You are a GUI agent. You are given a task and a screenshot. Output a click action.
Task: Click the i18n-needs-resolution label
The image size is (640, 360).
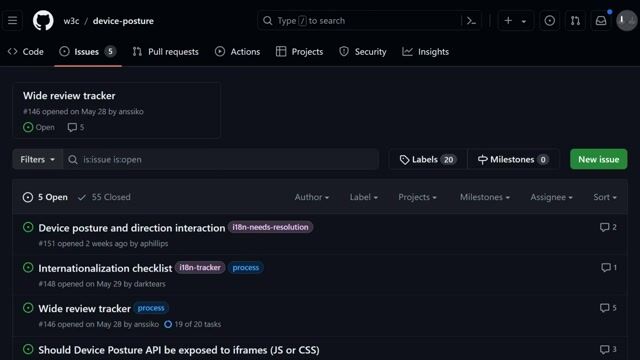(x=270, y=227)
